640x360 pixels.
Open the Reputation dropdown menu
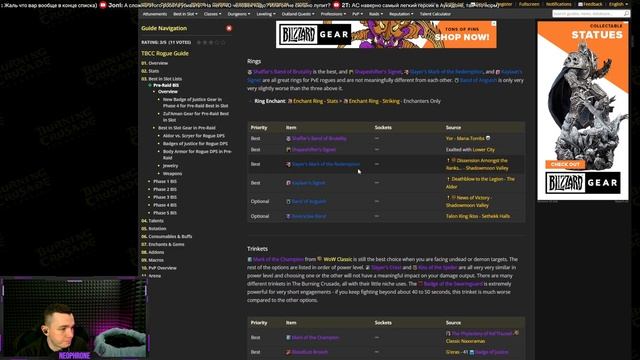click(x=401, y=14)
